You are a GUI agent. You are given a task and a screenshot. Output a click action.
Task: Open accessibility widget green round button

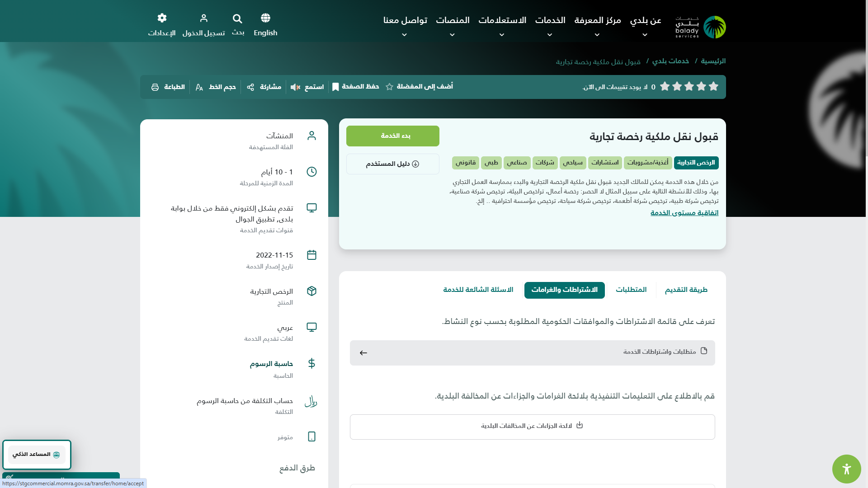point(846,469)
